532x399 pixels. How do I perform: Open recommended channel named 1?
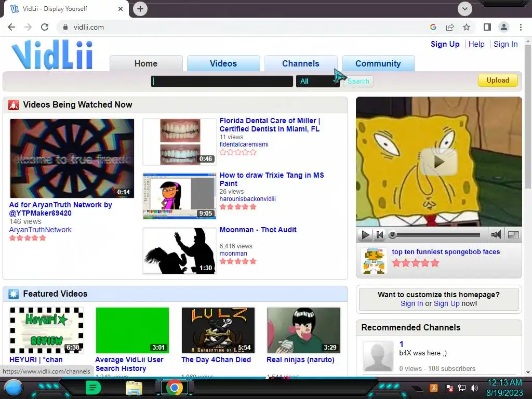click(402, 344)
